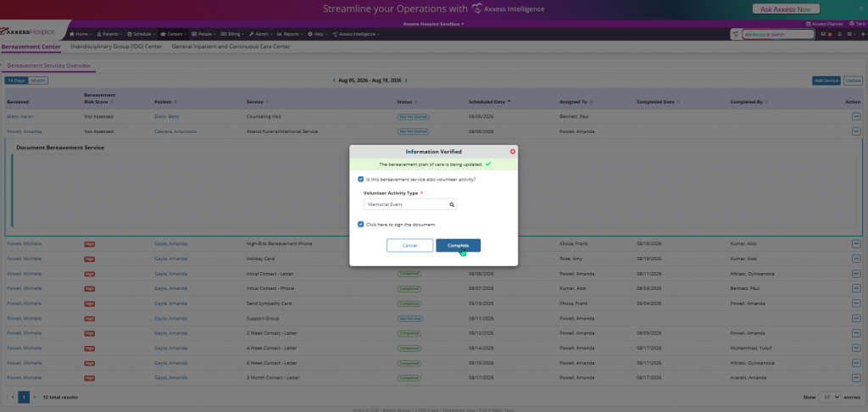
Task: Open the Home menu
Action: click(x=81, y=34)
